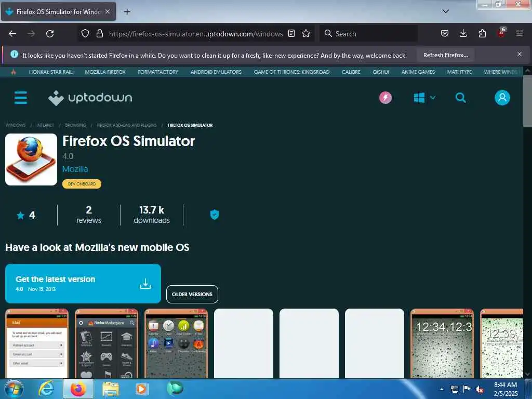Screen dimensions: 532x399
Task: Open the 12:34 lock screen screenshot thumbnail
Action: [x=442, y=343]
